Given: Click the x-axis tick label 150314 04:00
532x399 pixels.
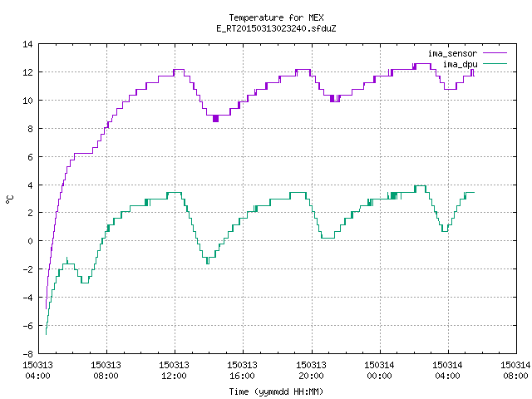Looking at the screenshot, I should point(447,371).
